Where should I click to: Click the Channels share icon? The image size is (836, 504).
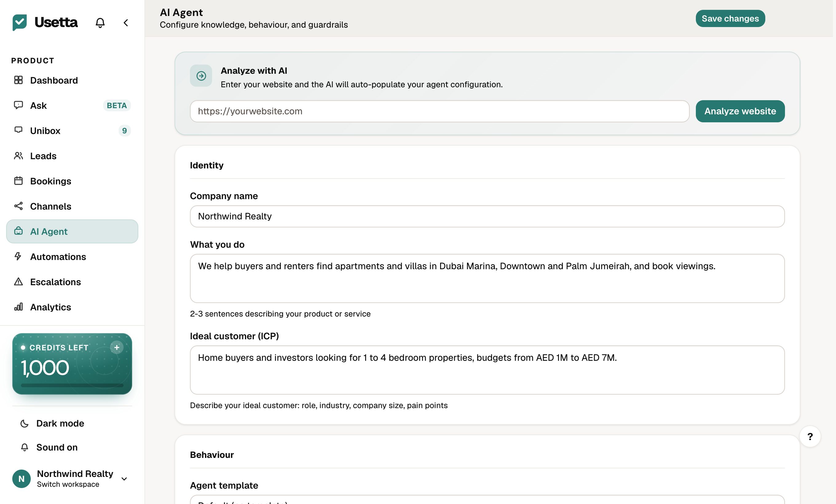pyautogui.click(x=18, y=206)
